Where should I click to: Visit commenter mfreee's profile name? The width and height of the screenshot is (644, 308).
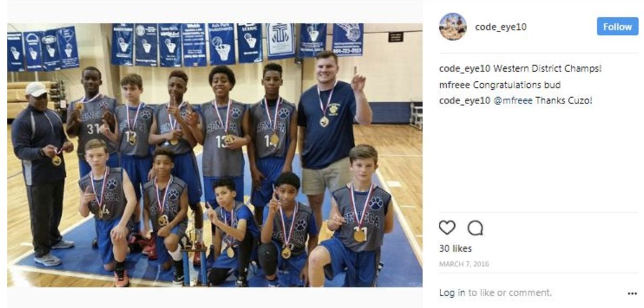(x=454, y=85)
